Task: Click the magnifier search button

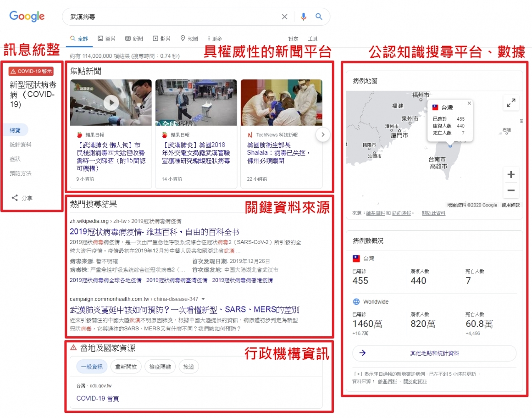Action: [319, 17]
